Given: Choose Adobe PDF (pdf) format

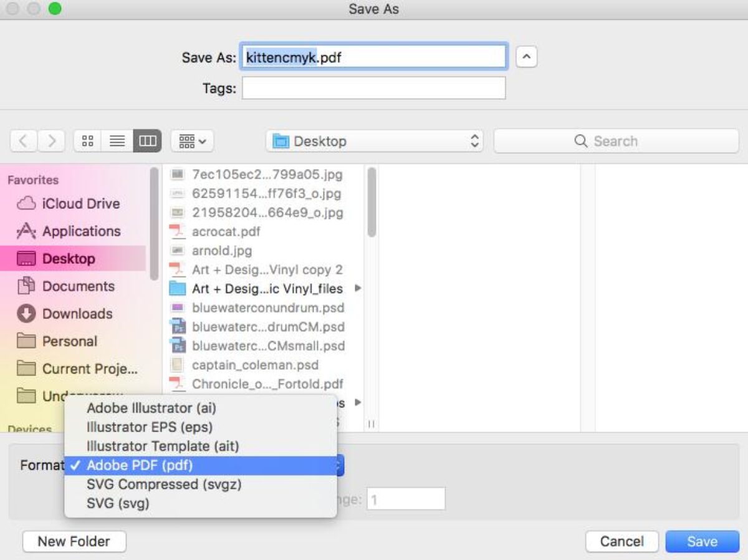Looking at the screenshot, I should pyautogui.click(x=201, y=466).
